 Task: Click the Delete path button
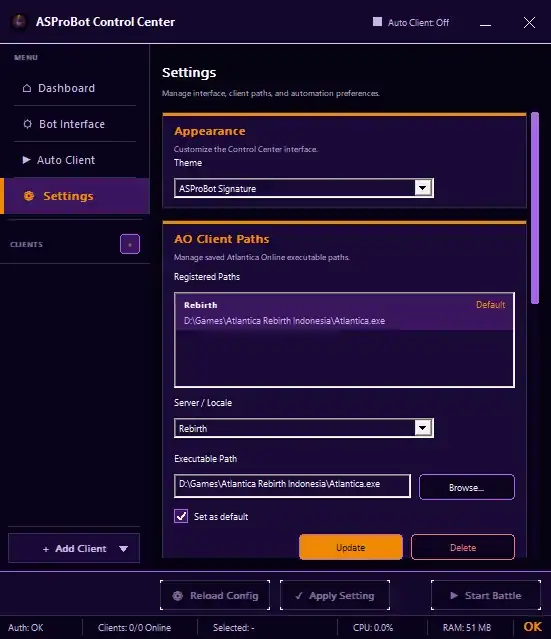pos(463,547)
